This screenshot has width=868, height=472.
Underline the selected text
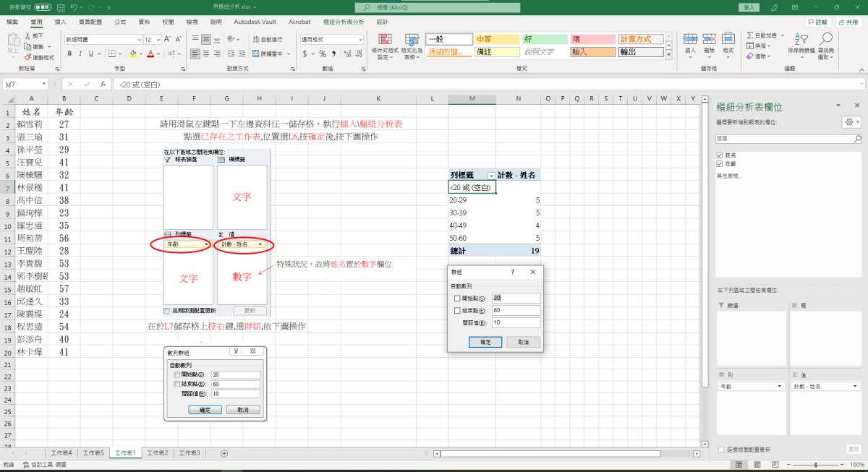[x=91, y=53]
